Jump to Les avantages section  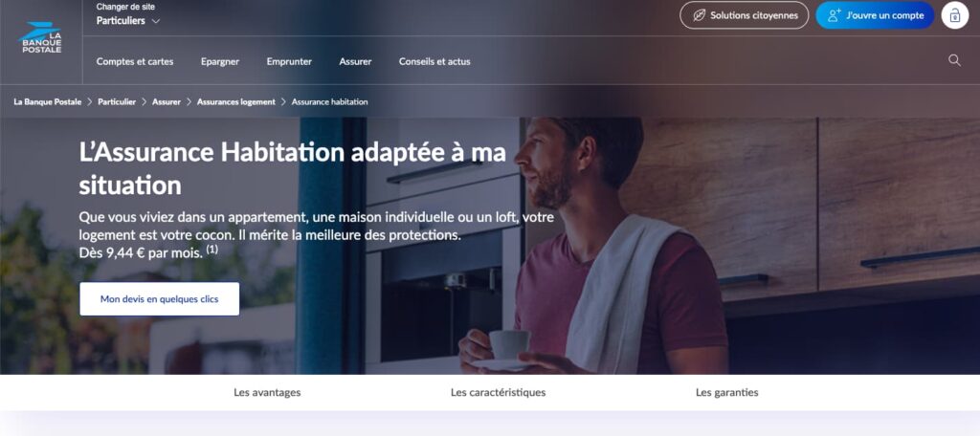coord(268,393)
